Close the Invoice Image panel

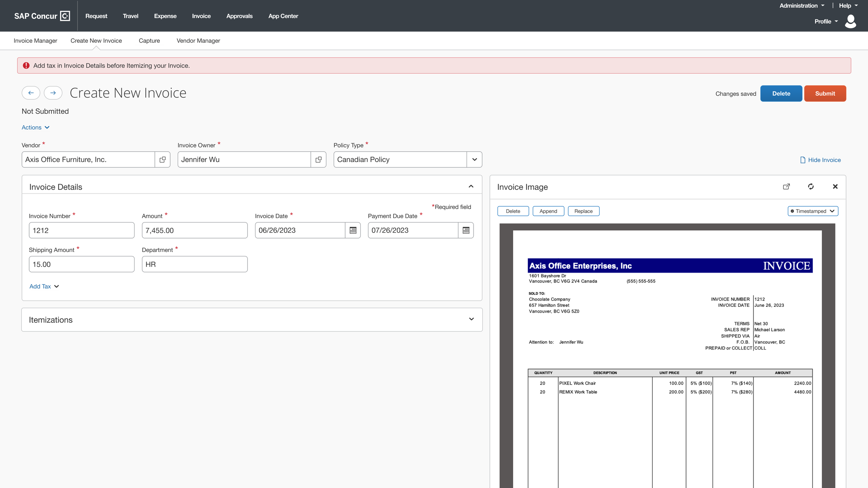click(835, 187)
